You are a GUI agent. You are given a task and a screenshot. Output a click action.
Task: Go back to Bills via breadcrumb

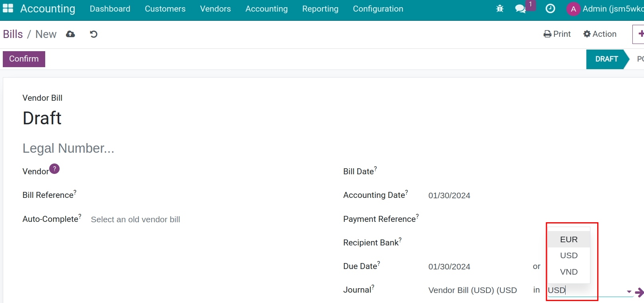13,34
